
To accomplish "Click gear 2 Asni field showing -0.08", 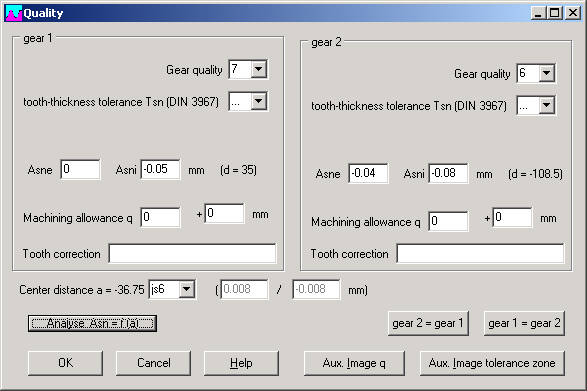I will click(x=448, y=173).
